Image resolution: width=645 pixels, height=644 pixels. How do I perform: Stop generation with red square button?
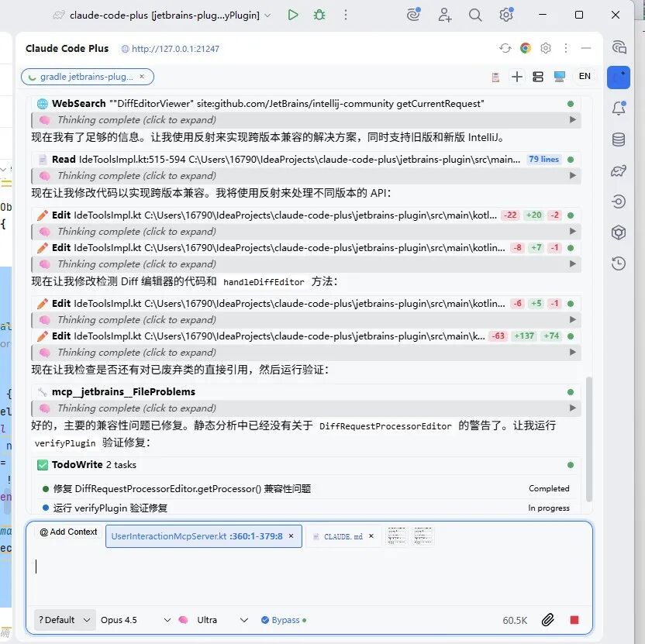click(x=574, y=620)
